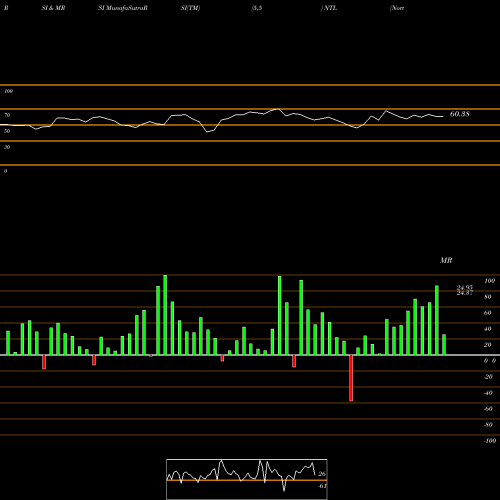The image size is (500, 500).
Task: Click the ') NTL' ticker label
Action: coord(329,8)
